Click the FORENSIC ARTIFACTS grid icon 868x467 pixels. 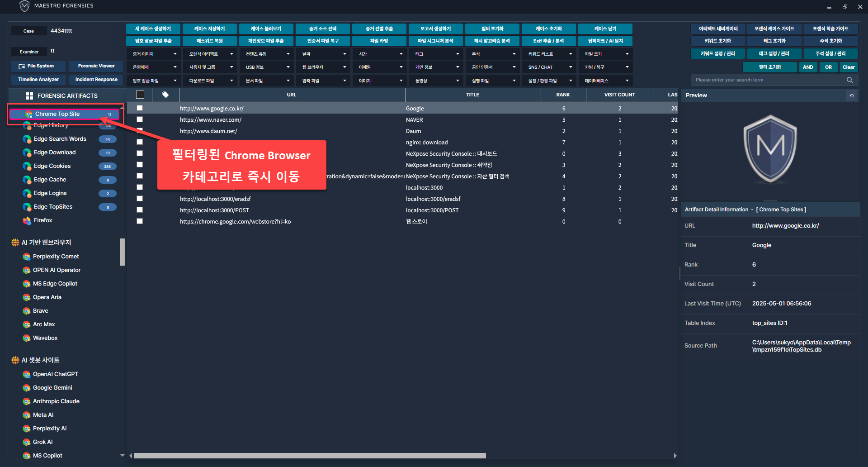point(29,96)
